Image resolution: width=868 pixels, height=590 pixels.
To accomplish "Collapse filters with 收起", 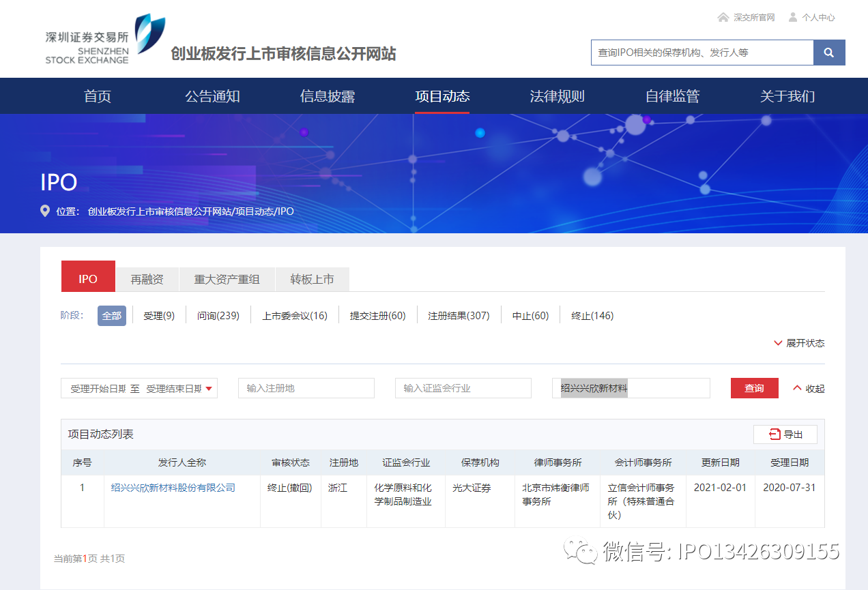I will (x=809, y=389).
